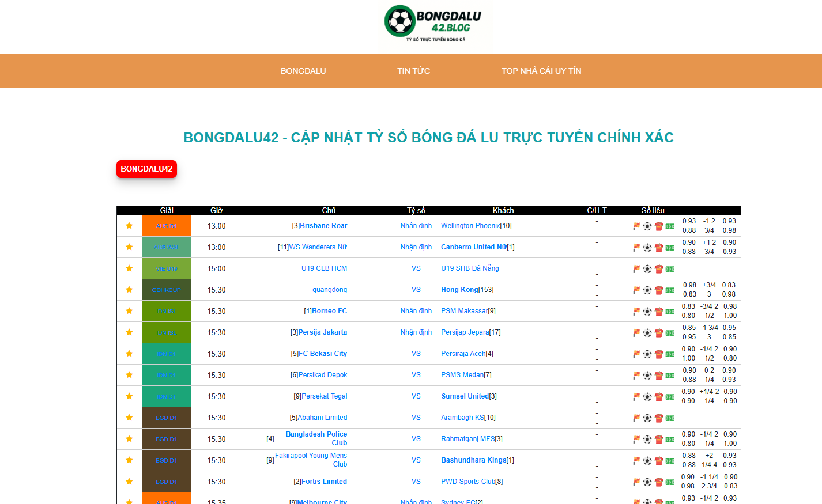Image resolution: width=822 pixels, height=504 pixels.
Task: Open TOP NHÀ CÁI UY TÍN menu
Action: coord(541,71)
